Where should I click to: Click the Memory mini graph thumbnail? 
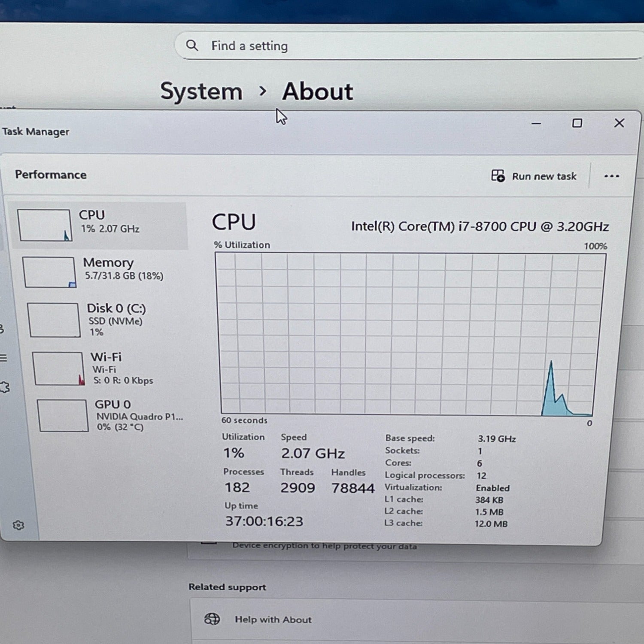coord(49,272)
